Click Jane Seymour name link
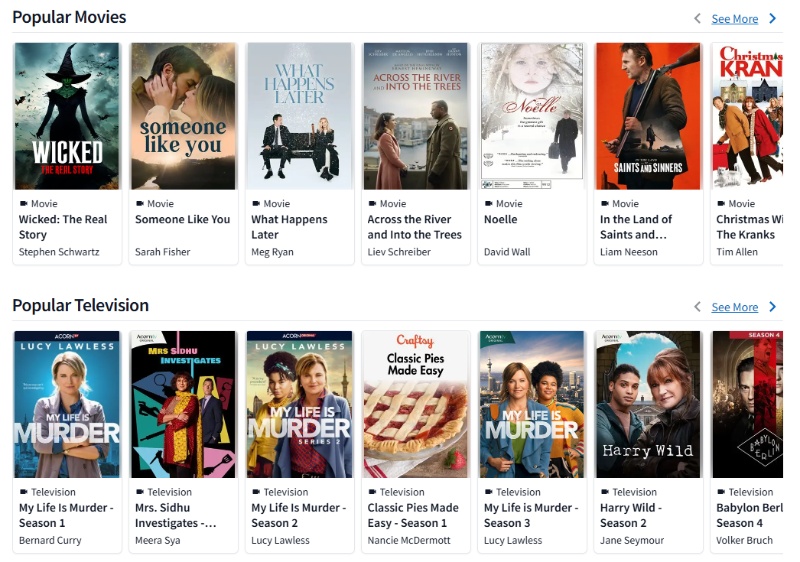 click(632, 540)
